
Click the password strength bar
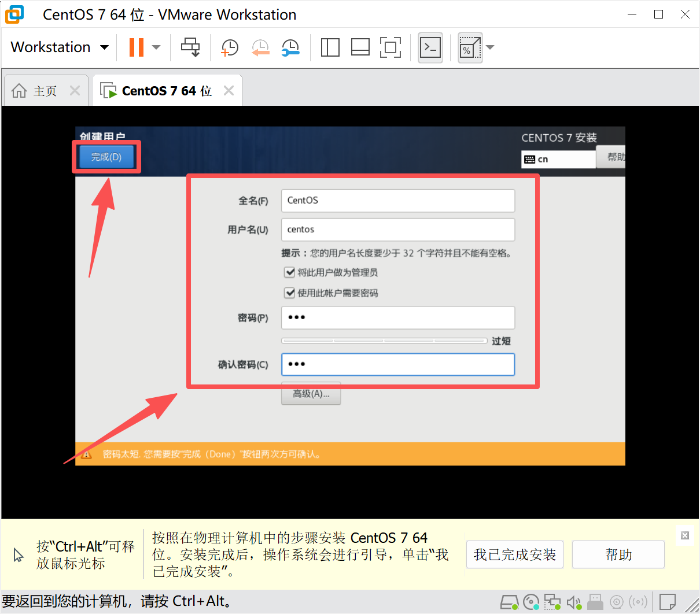(384, 341)
